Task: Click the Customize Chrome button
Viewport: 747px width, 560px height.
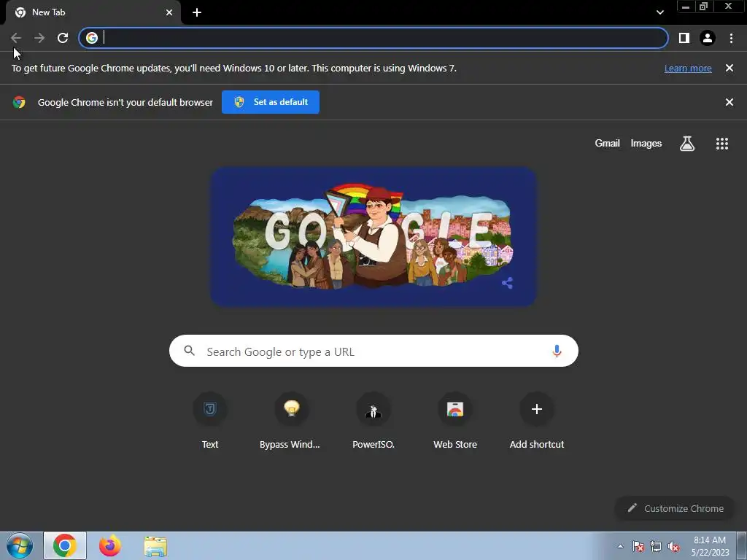Action: pyautogui.click(x=675, y=508)
